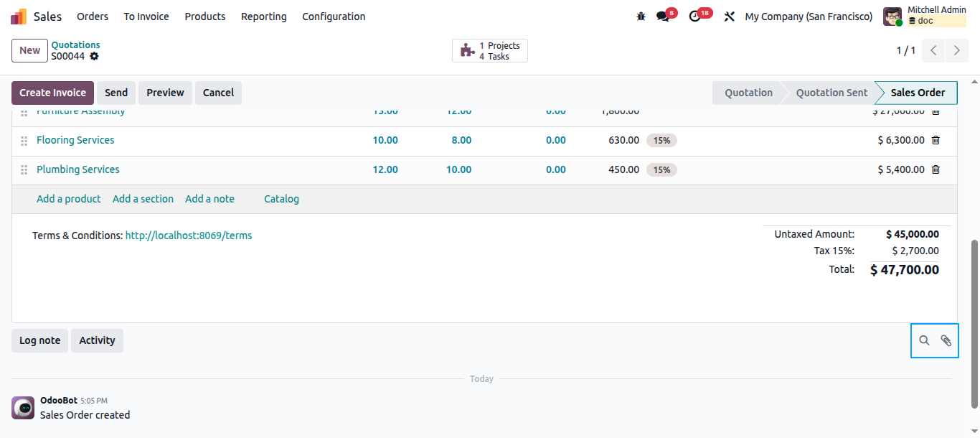This screenshot has height=438, width=980.
Task: Open the My Company (San Francisco) company switcher
Action: tap(809, 17)
